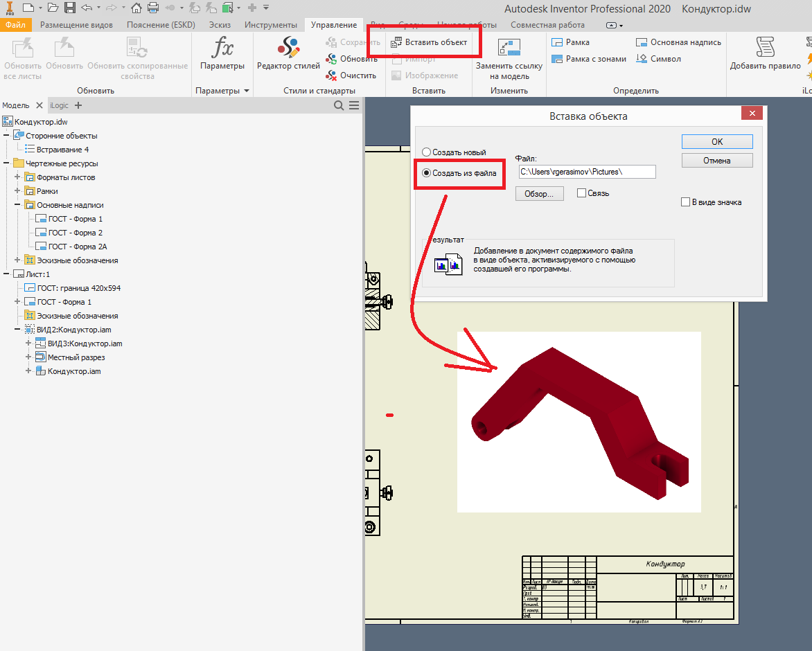This screenshot has width=812, height=651.
Task: Search the model browser with magnifier icon
Action: pyautogui.click(x=339, y=105)
